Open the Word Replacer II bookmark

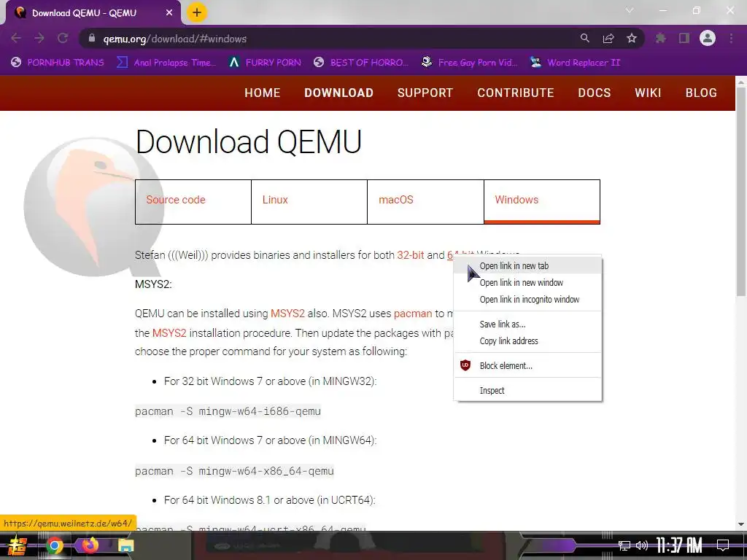pos(575,63)
